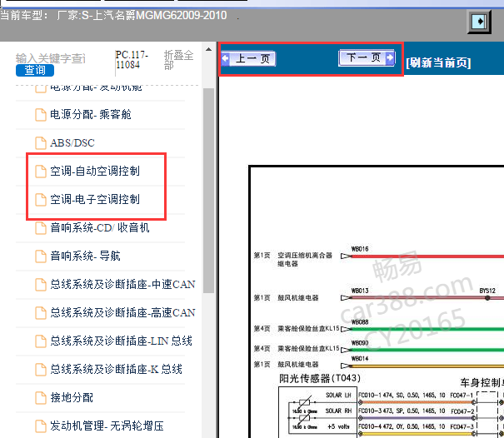The height and width of the screenshot is (438, 504).
Task: Open 发动机管理-无涡轮增压 entry
Action: tap(107, 426)
